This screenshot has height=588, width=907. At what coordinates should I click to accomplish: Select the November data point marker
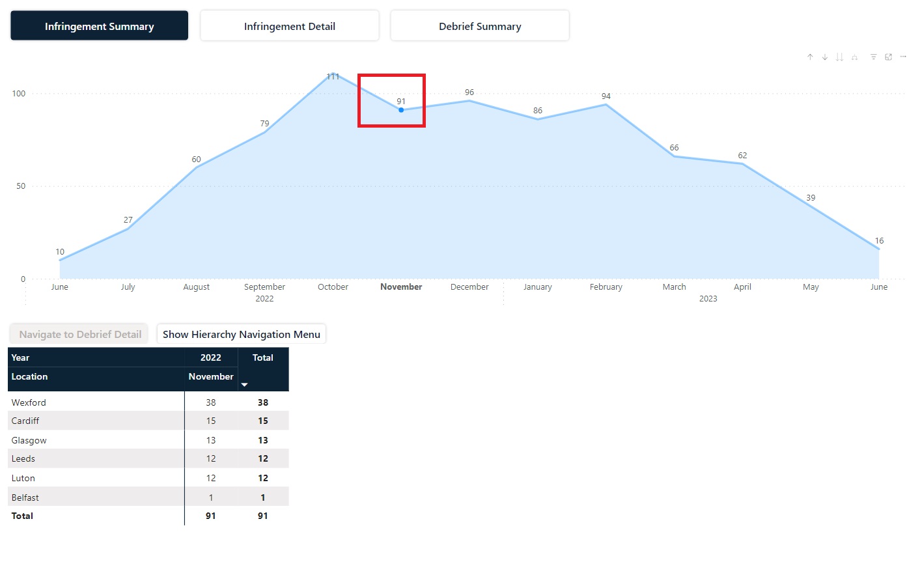[401, 110]
